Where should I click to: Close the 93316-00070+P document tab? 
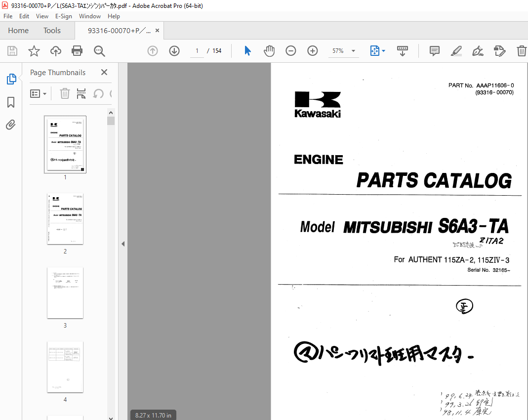[x=157, y=30]
